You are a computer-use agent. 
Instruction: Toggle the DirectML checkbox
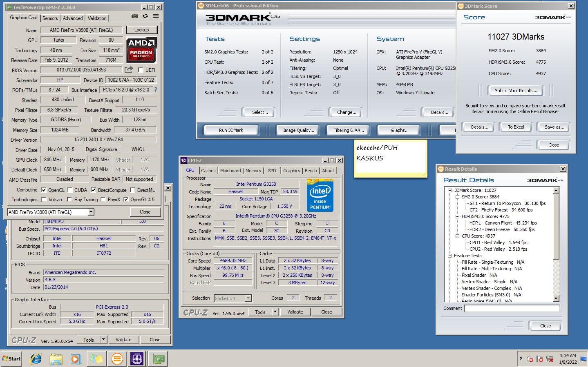(x=132, y=190)
